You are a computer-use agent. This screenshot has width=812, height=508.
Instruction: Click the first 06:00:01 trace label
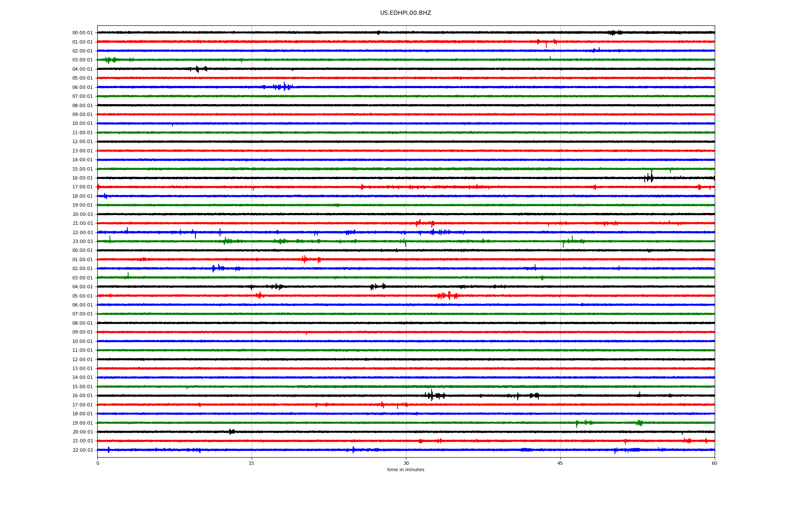click(x=82, y=87)
